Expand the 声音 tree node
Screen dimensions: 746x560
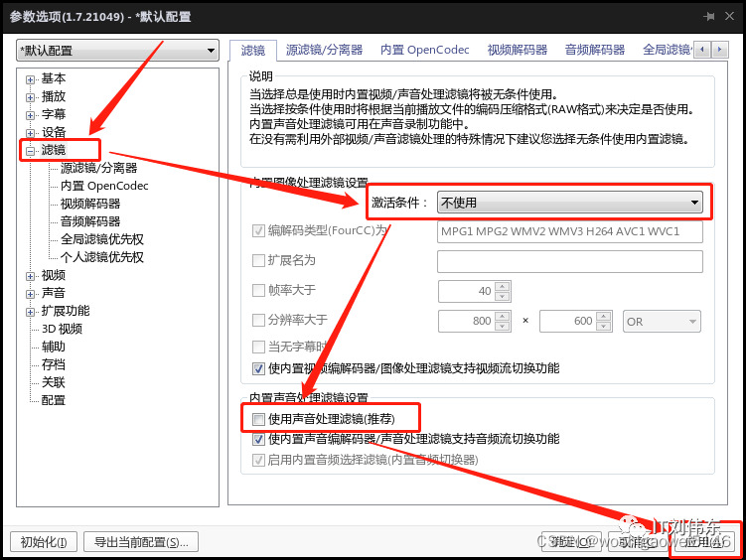(x=31, y=294)
